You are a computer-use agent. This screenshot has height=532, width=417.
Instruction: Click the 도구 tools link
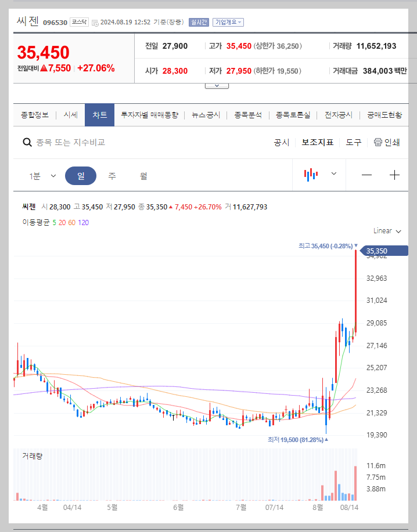coord(353,142)
